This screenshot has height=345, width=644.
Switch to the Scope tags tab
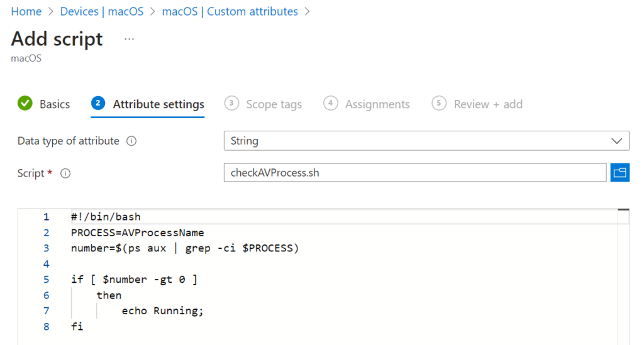point(274,104)
